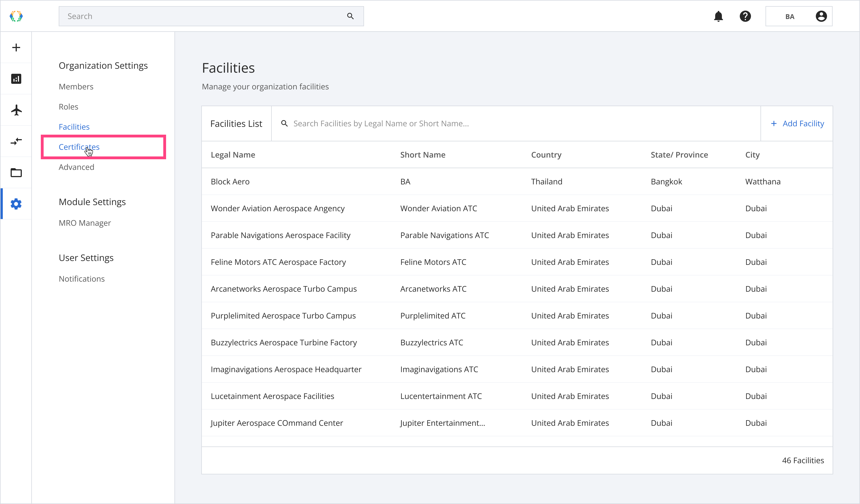Click the plus icon in left sidebar

click(x=16, y=47)
